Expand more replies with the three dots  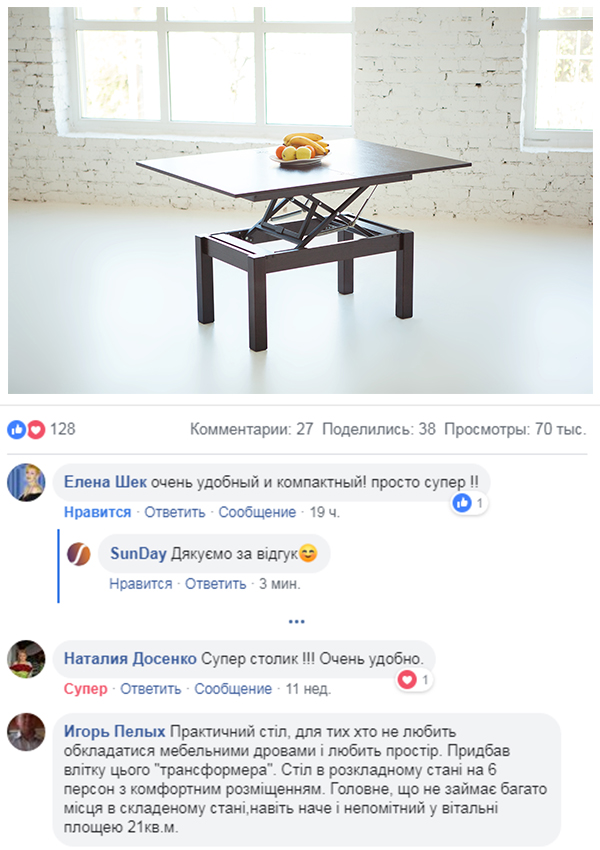point(296,621)
